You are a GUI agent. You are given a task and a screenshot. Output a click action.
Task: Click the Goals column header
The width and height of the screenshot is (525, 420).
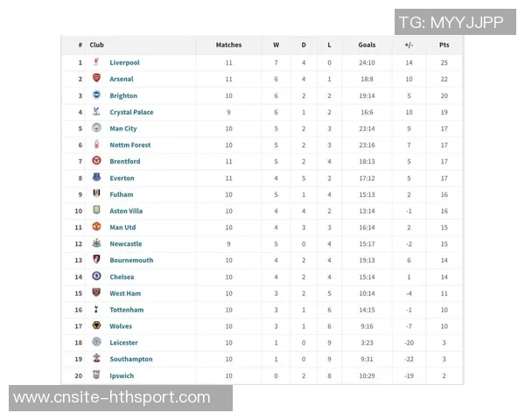(x=367, y=45)
